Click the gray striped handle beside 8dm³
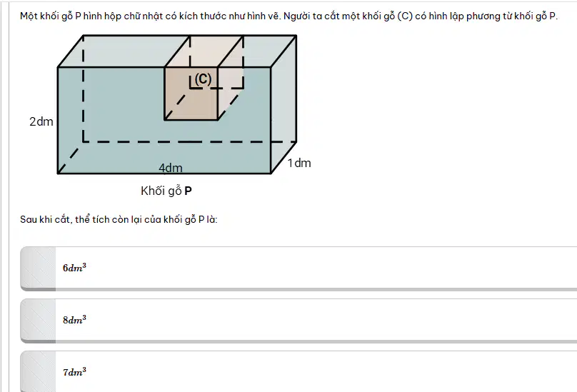 38,321
